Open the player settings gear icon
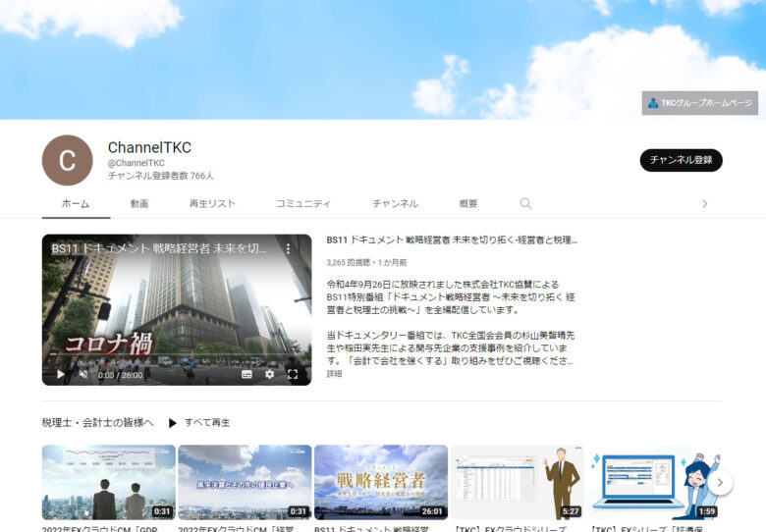This screenshot has height=532, width=766. [x=270, y=374]
